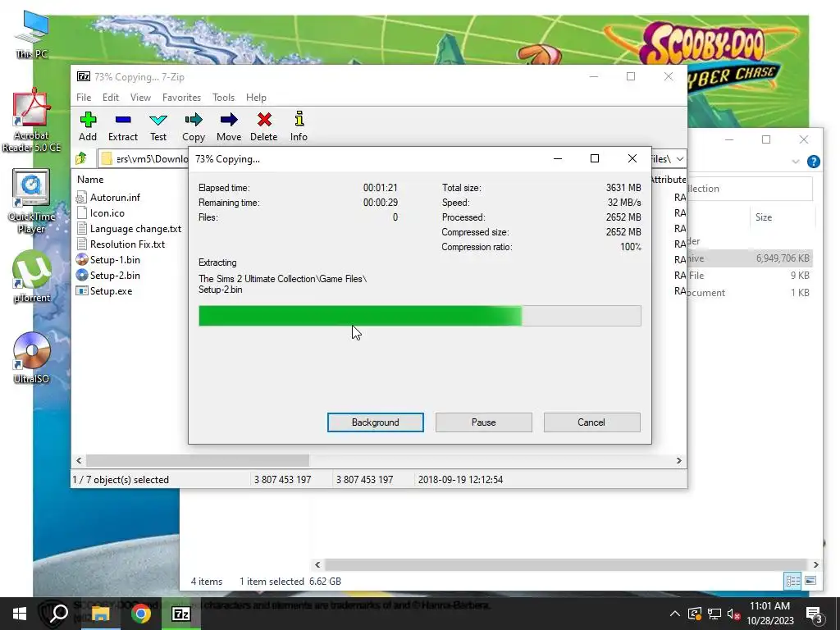Open the Edit menu in 7-Zip
840x630 pixels.
click(x=111, y=98)
